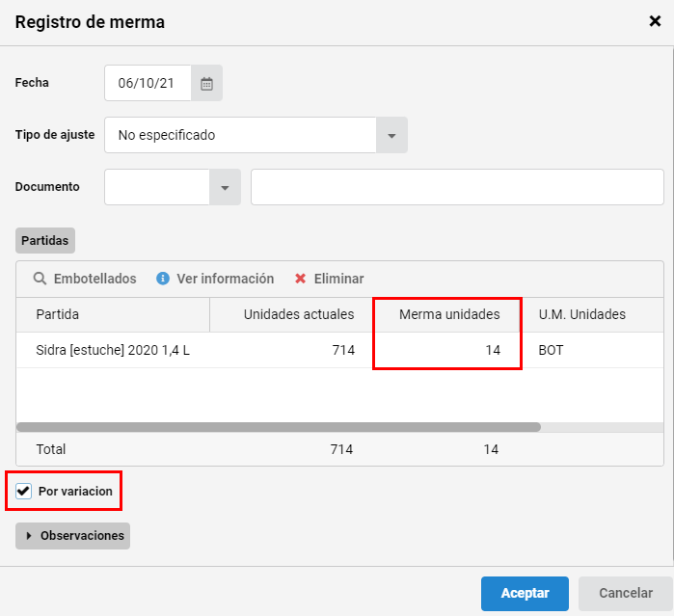Click the Unidades actuales column header

click(x=292, y=314)
